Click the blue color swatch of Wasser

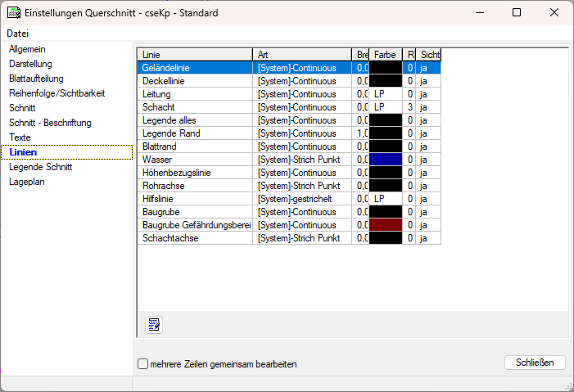(x=386, y=160)
